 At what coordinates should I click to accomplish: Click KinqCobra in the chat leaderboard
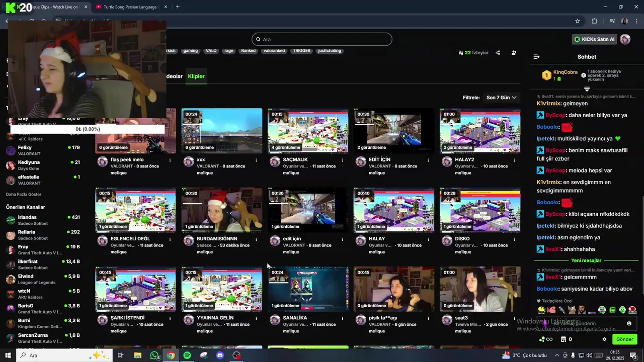(565, 72)
